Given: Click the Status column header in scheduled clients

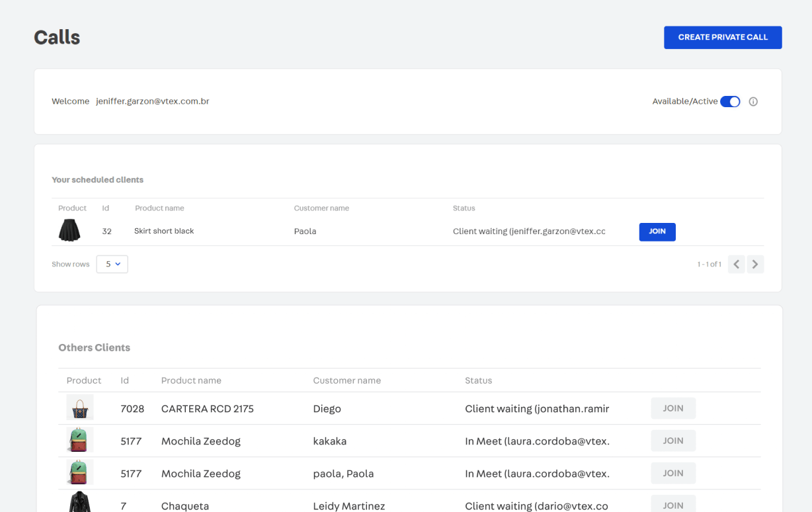Looking at the screenshot, I should click(464, 208).
